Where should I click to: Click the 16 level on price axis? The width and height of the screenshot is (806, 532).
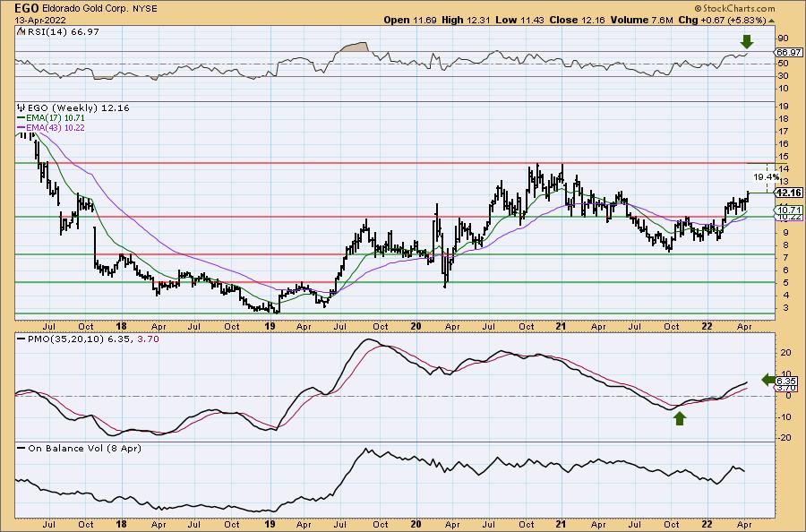click(784, 144)
